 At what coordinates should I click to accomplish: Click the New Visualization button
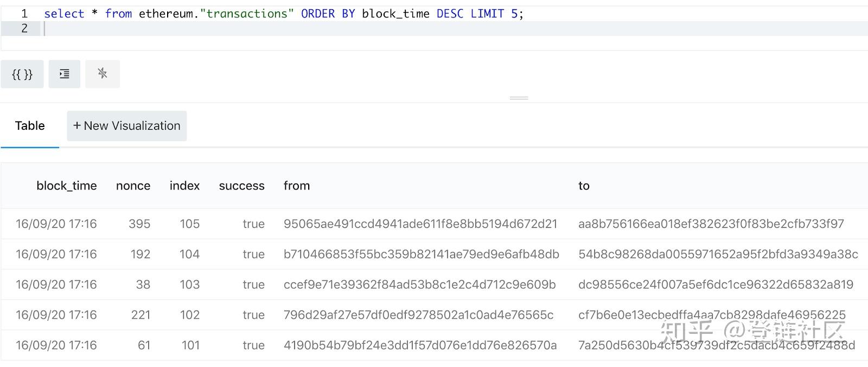point(127,126)
